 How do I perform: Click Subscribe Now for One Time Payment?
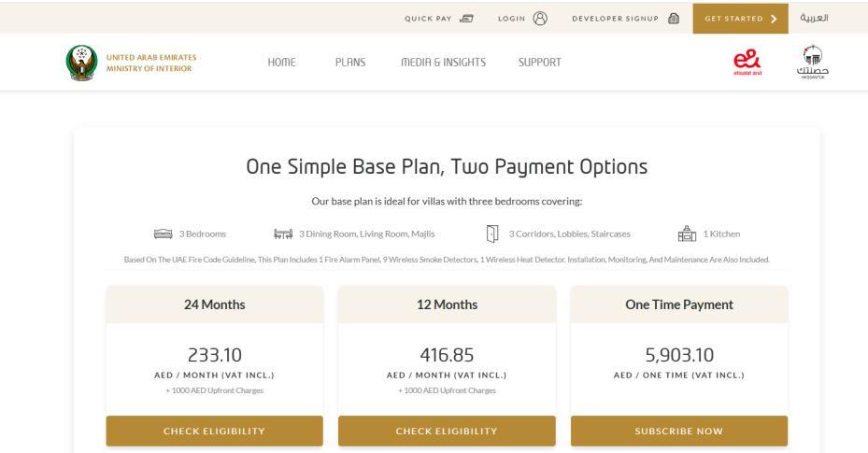(x=678, y=431)
